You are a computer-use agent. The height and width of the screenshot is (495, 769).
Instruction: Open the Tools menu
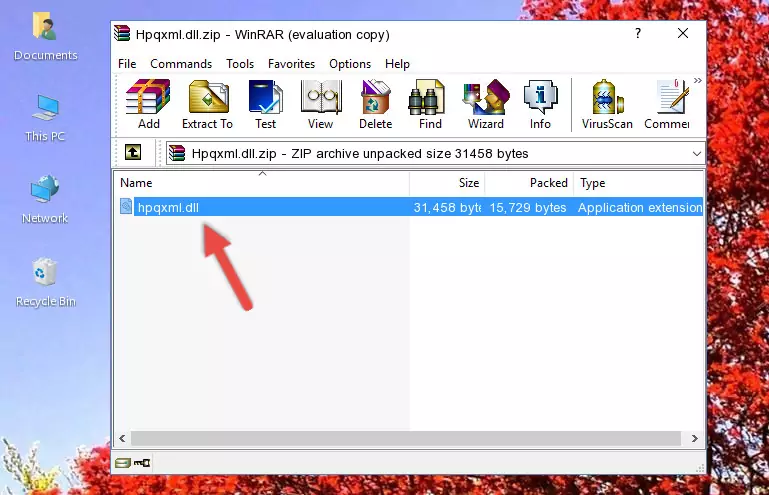click(x=240, y=64)
